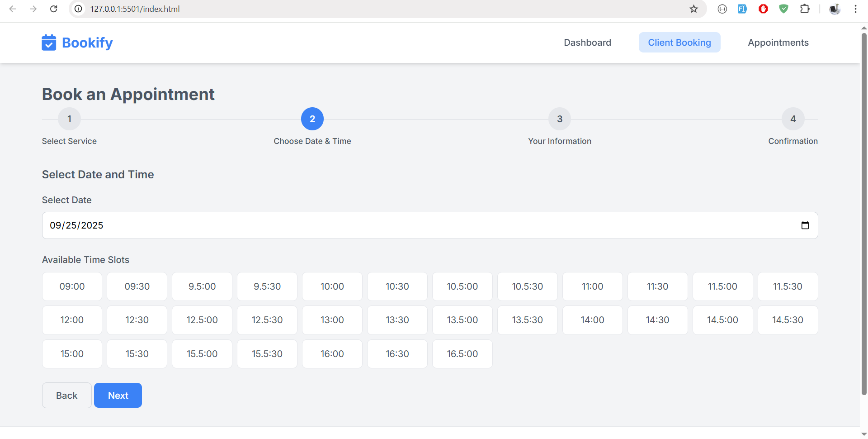Go to step 1 Select Service
The width and height of the screenshot is (868, 439).
[x=69, y=119]
